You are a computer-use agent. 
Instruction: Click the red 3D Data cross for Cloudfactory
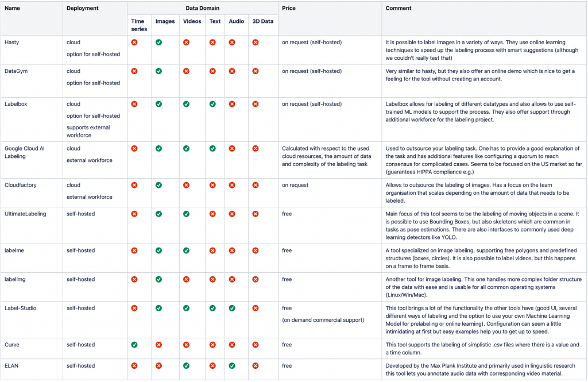coord(256,185)
